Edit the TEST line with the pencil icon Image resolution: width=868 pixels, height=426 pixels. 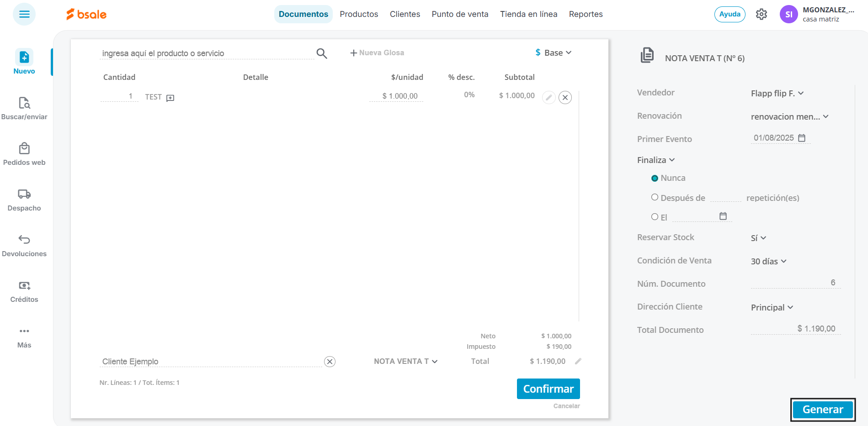pyautogui.click(x=549, y=97)
